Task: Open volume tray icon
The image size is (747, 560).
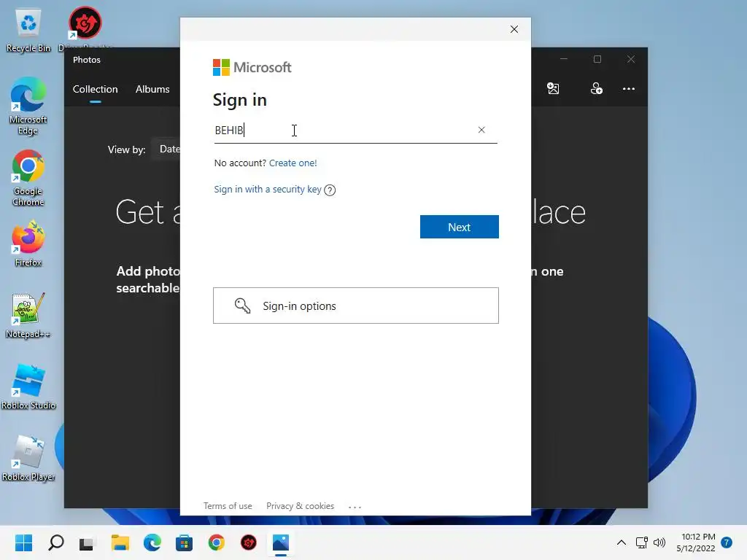Action: [659, 542]
